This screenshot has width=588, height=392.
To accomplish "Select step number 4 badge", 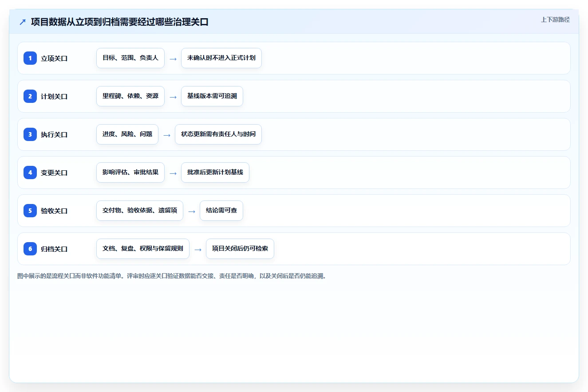I will click(30, 172).
